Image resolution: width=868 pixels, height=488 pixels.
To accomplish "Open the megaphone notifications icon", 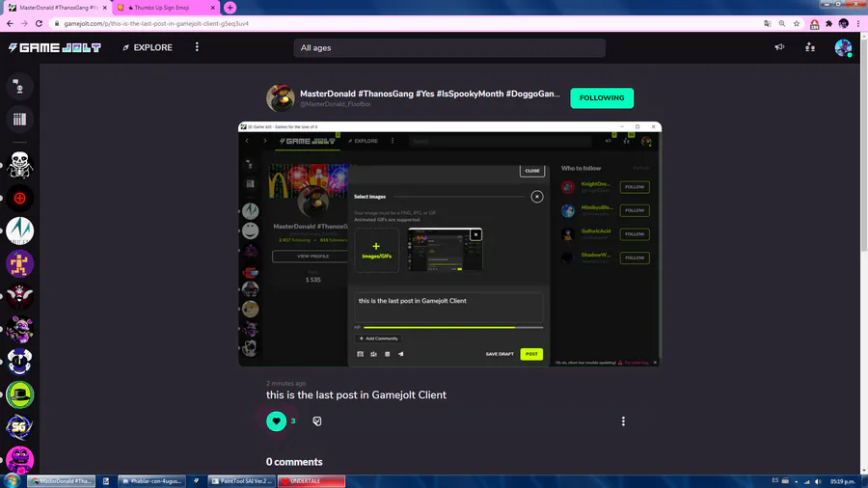I will point(779,47).
